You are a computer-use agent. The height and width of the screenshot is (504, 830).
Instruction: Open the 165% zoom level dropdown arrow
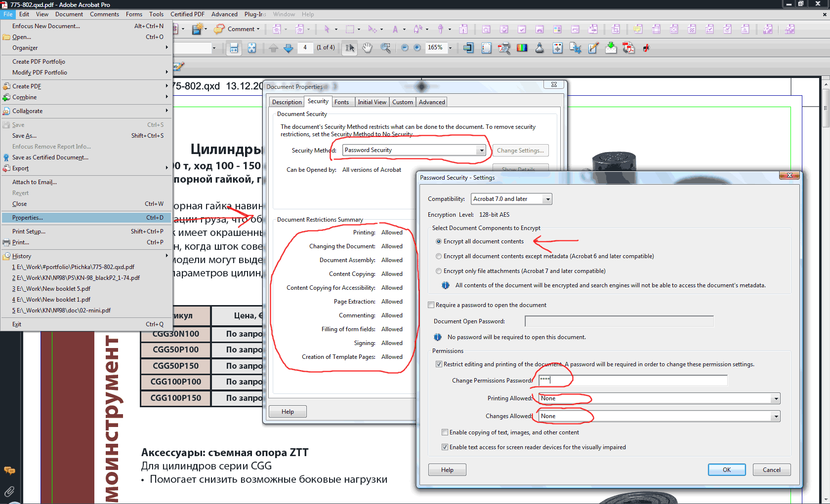click(450, 48)
